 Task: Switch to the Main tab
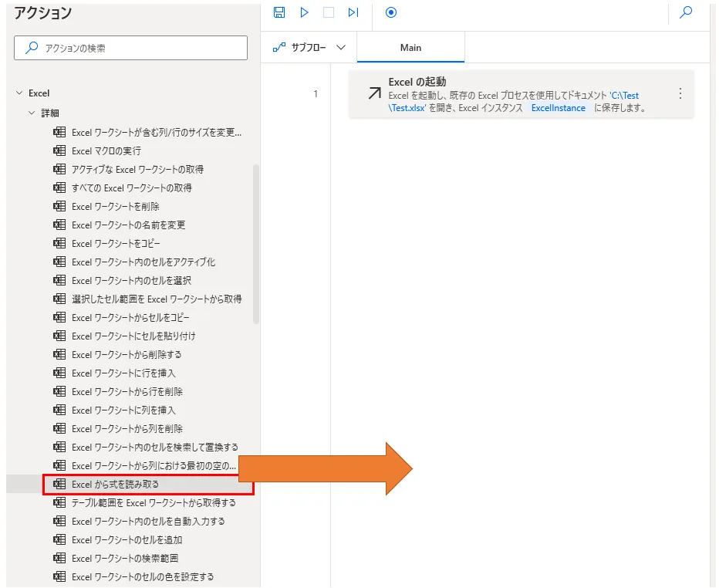[410, 48]
